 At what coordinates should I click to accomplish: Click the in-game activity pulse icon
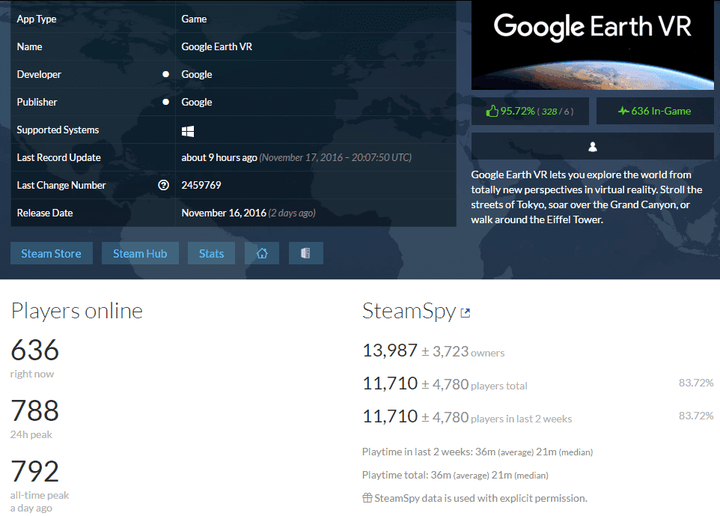(623, 111)
